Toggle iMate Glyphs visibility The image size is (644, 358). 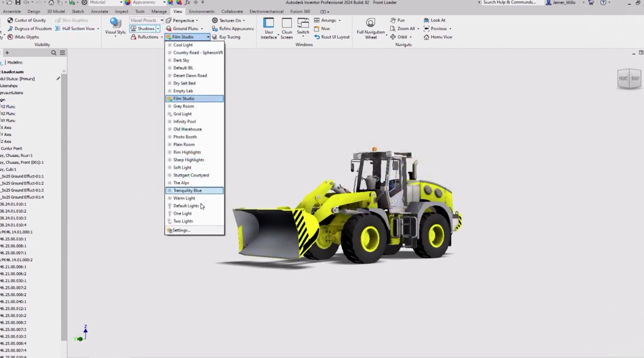[23, 37]
